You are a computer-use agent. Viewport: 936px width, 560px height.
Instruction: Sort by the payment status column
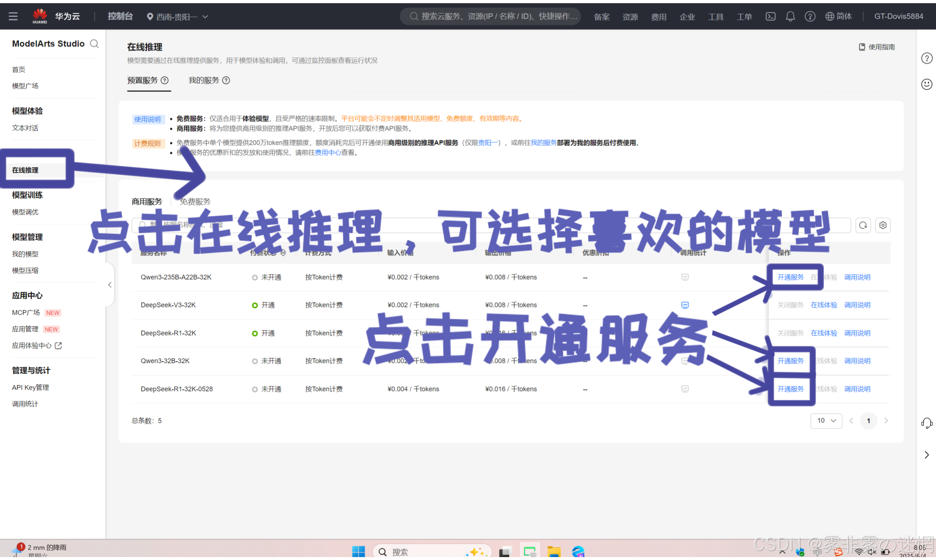click(283, 253)
